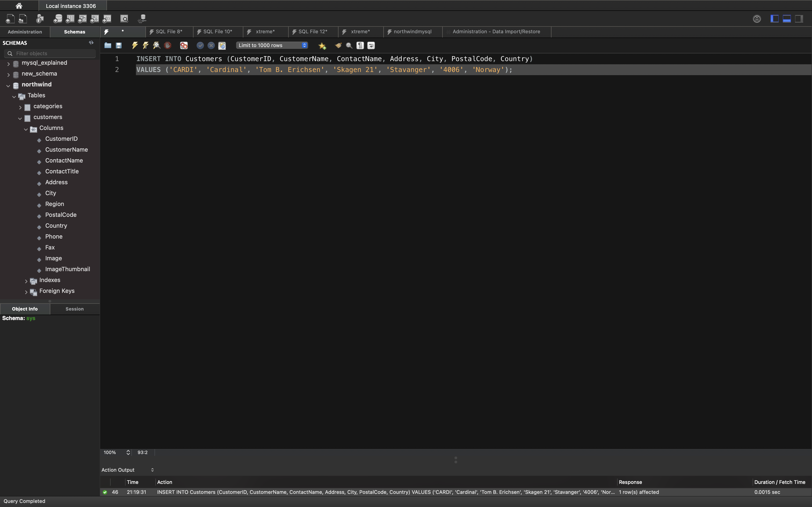Toggle the left sidebar panel visibility
812x507 pixels.
point(774,19)
